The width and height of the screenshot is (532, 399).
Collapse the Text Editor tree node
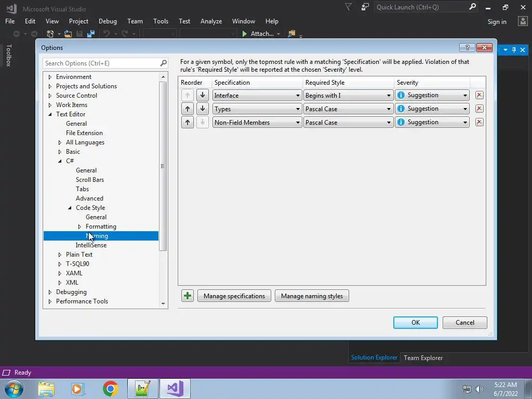50,114
